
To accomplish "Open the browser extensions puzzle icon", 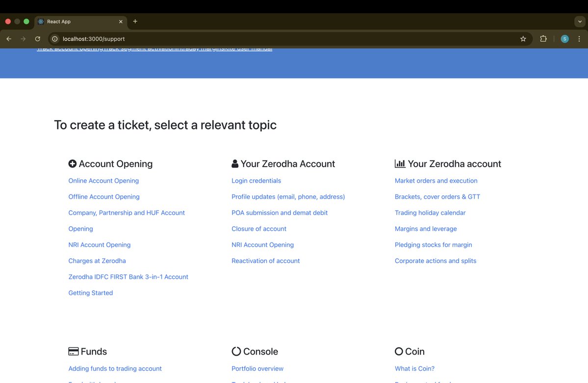I will coord(543,39).
